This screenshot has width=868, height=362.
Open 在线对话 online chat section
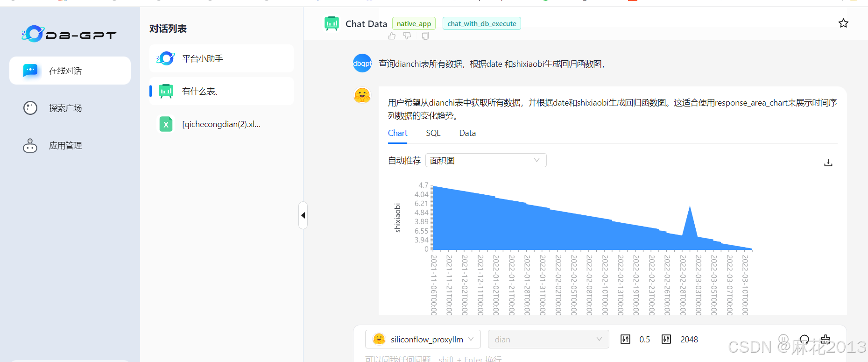[x=70, y=71]
